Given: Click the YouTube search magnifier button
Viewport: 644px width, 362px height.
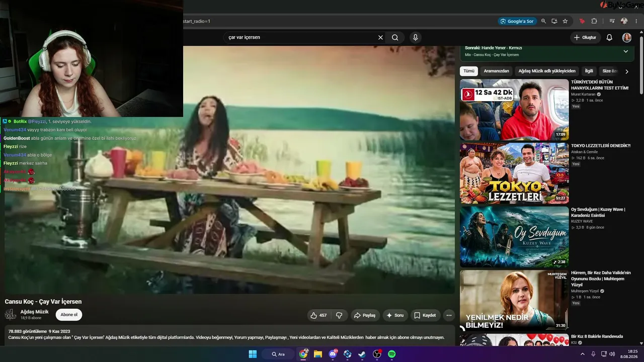Looking at the screenshot, I should pyautogui.click(x=395, y=37).
